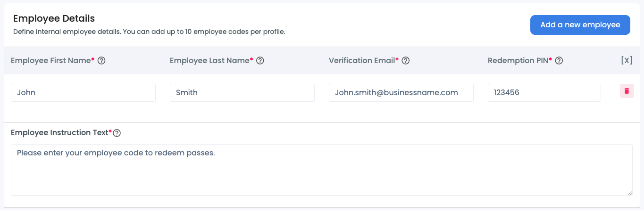This screenshot has height=210, width=644.
Task: Grab the textarea resize handle corner
Action: (x=629, y=193)
